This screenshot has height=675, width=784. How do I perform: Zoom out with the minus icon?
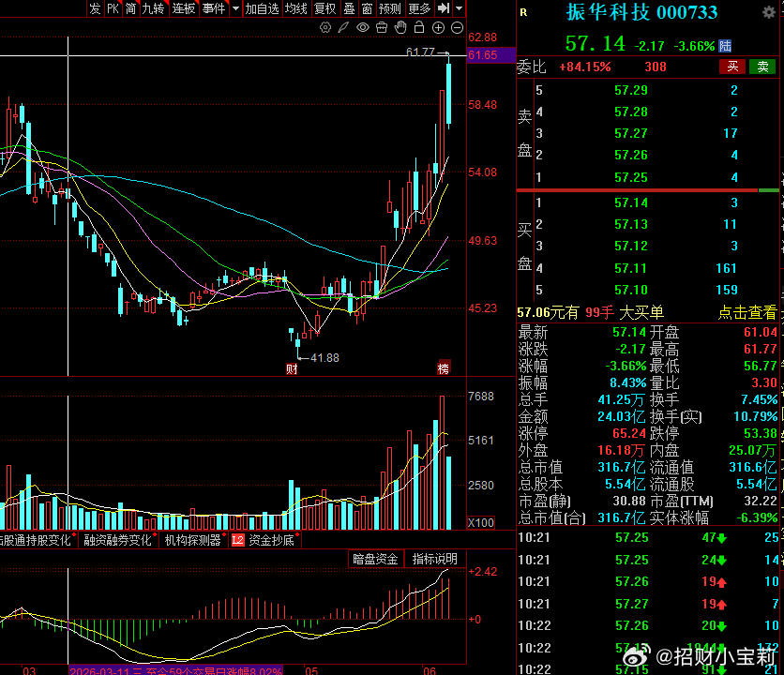[457, 28]
